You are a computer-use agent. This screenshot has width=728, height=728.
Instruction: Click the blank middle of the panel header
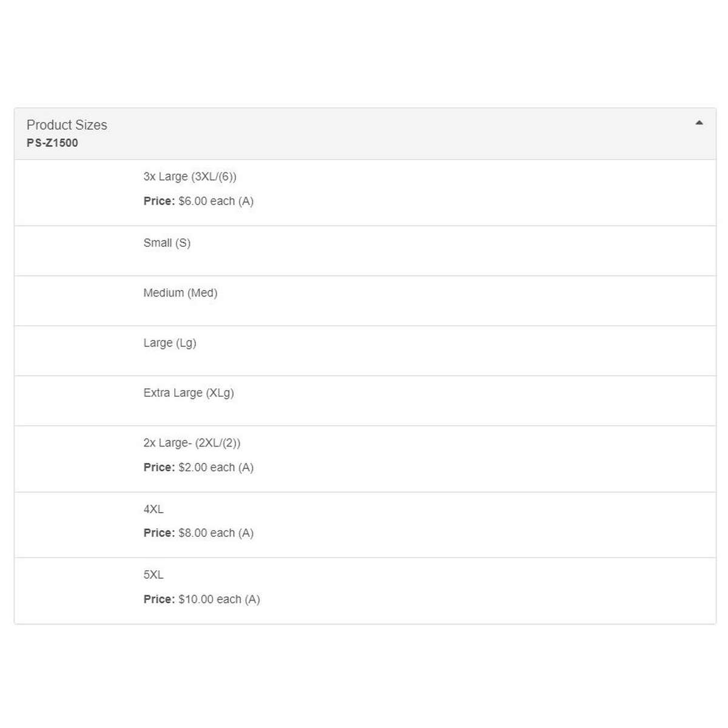pyautogui.click(x=388, y=133)
